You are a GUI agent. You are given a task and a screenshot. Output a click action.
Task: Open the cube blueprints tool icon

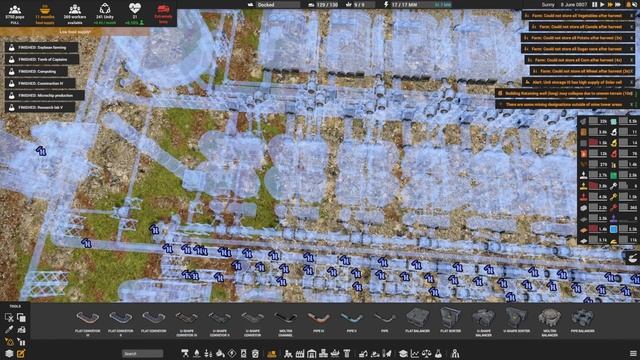[9, 353]
